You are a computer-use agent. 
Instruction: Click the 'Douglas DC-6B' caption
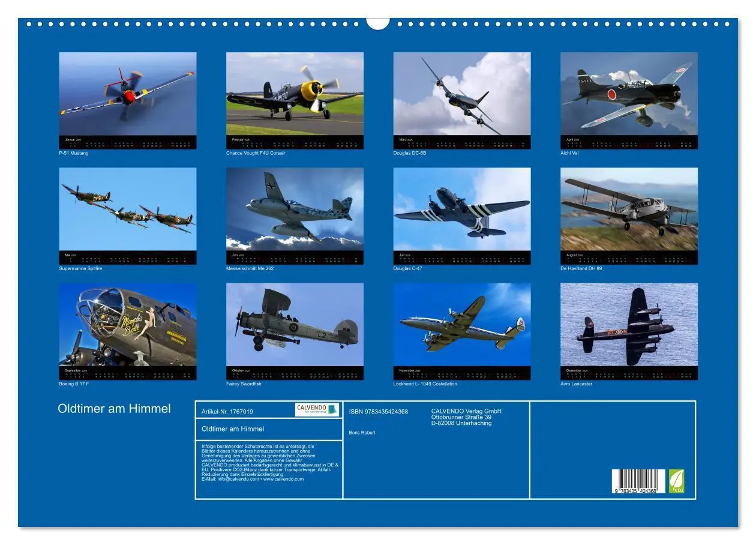click(410, 153)
